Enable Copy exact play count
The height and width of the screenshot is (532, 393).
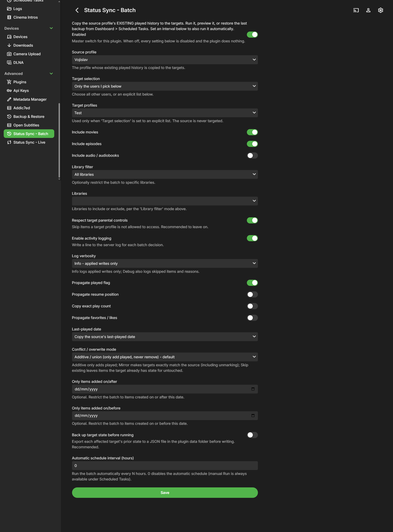tap(252, 306)
